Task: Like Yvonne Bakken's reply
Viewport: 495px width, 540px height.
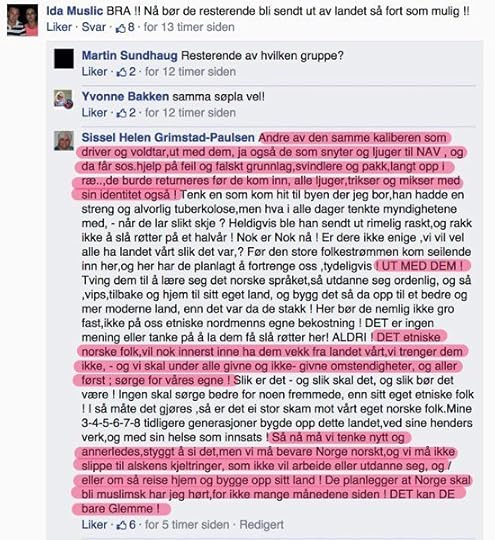Action: (94, 113)
